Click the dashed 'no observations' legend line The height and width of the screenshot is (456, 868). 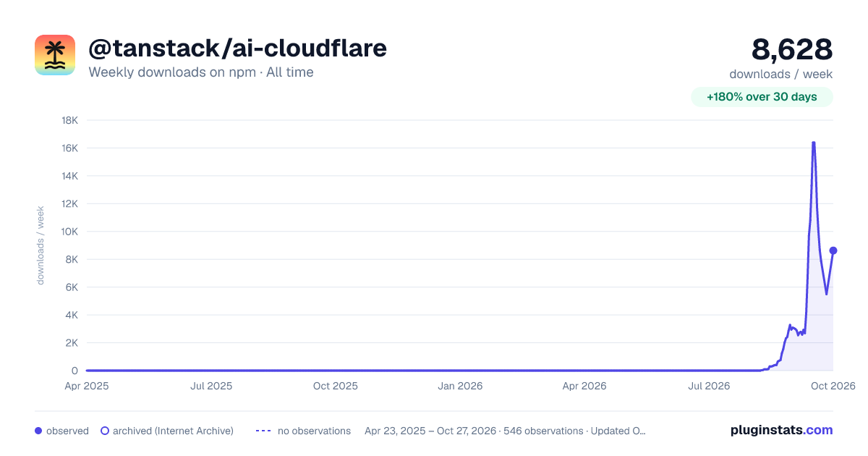pos(263,431)
